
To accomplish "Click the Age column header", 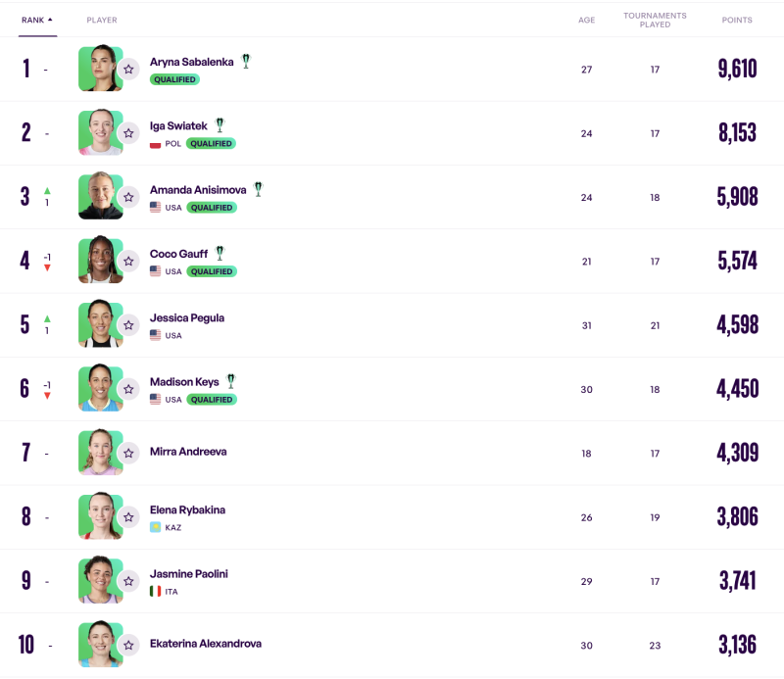I will click(x=586, y=20).
